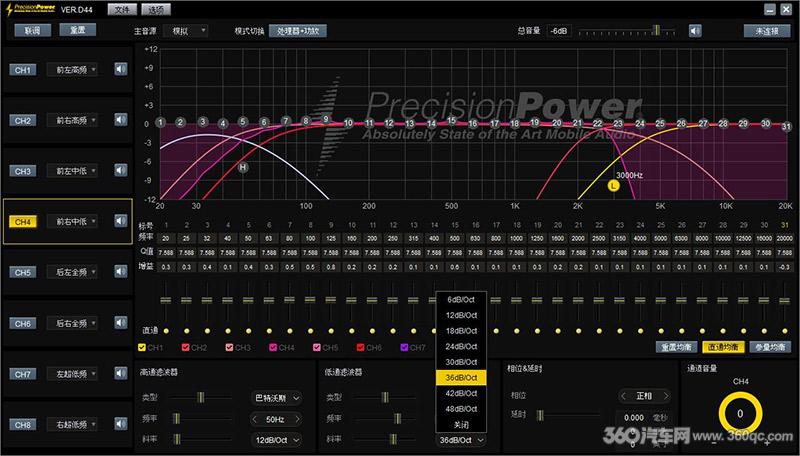The height and width of the screenshot is (456, 800).
Task: Click the 直通均衡 button
Action: click(723, 347)
